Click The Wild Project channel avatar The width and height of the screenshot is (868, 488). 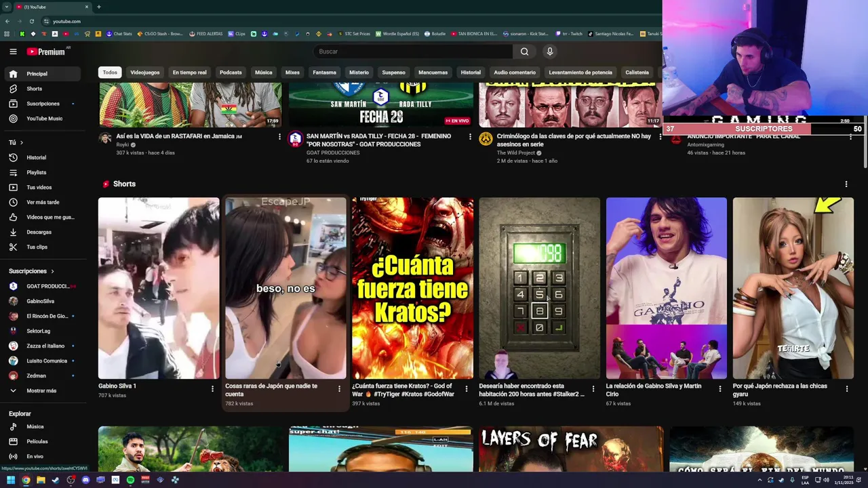(x=486, y=139)
